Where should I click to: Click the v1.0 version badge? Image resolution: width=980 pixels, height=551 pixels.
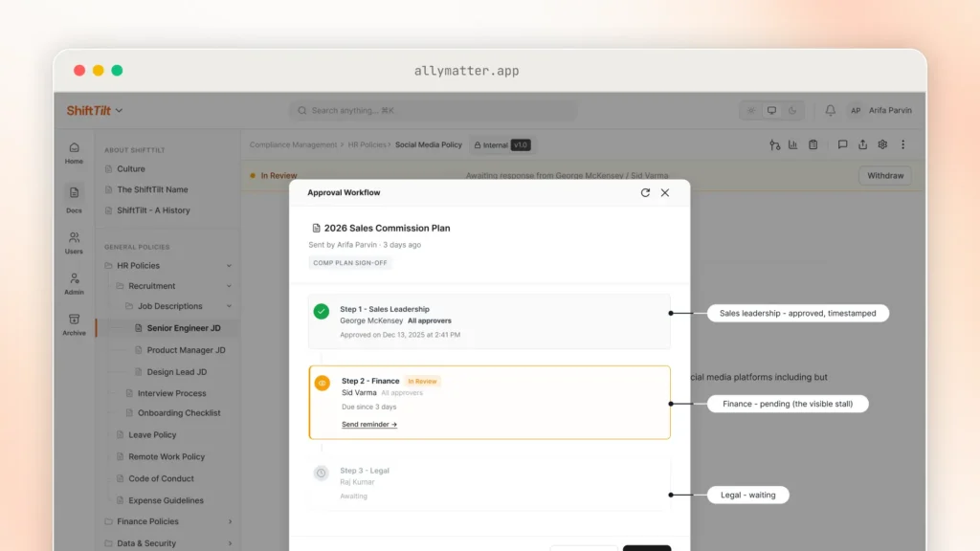coord(521,145)
